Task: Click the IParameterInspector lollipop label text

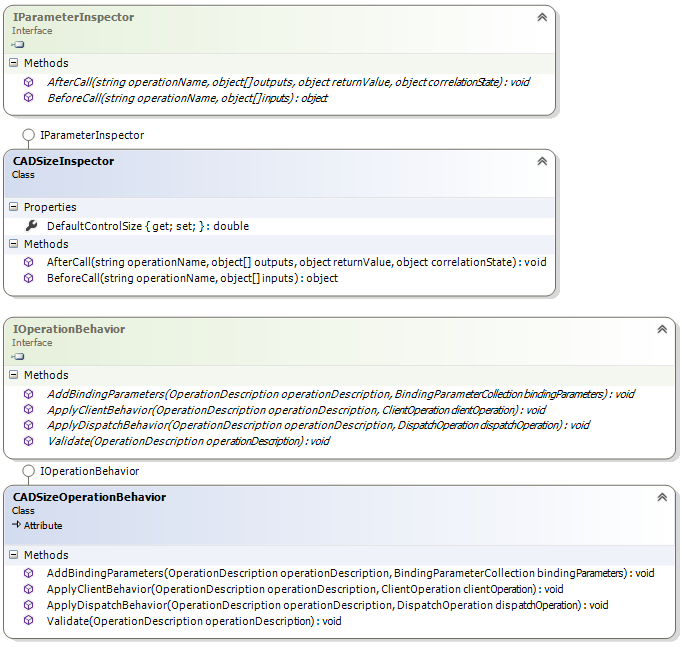Action: point(92,134)
